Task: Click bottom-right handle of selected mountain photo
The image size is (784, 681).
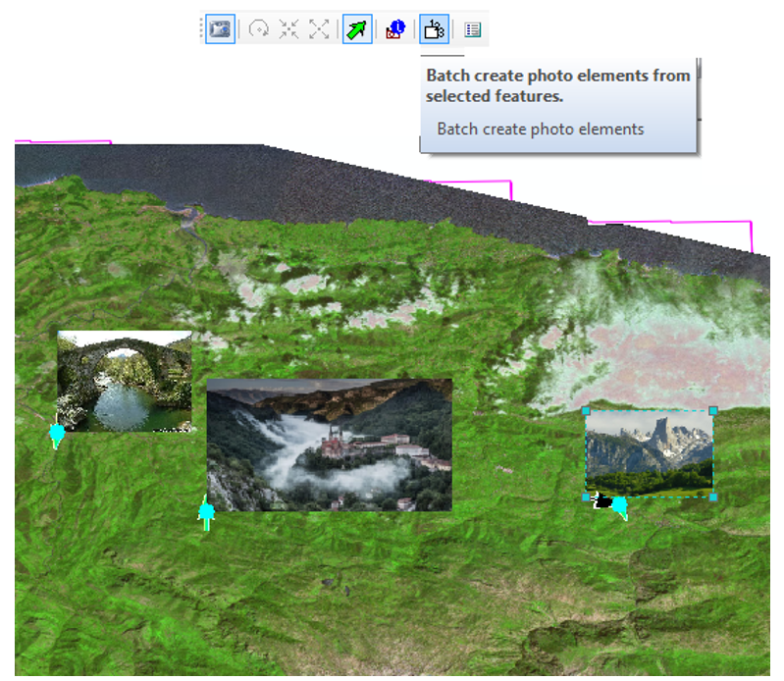Action: [x=713, y=497]
